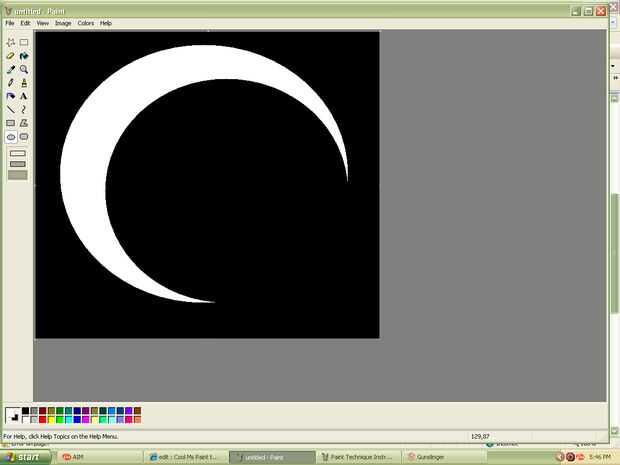Select outline-with-fill shape style
Image resolution: width=620 pixels, height=465 pixels.
[18, 164]
